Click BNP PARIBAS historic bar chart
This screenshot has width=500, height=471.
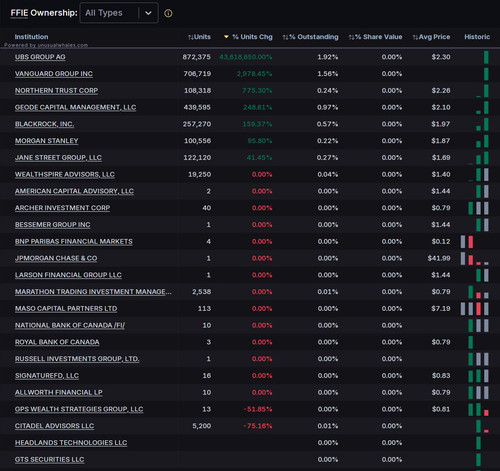pos(467,241)
